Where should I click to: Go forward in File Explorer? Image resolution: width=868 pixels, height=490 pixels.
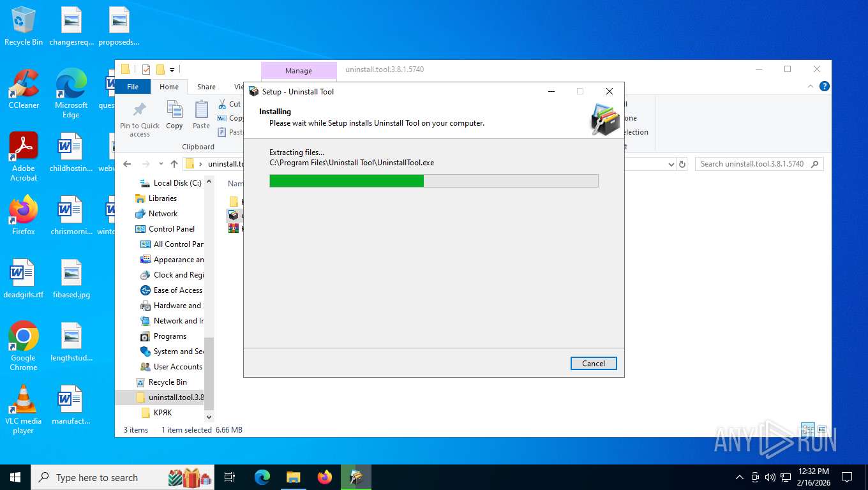click(146, 164)
